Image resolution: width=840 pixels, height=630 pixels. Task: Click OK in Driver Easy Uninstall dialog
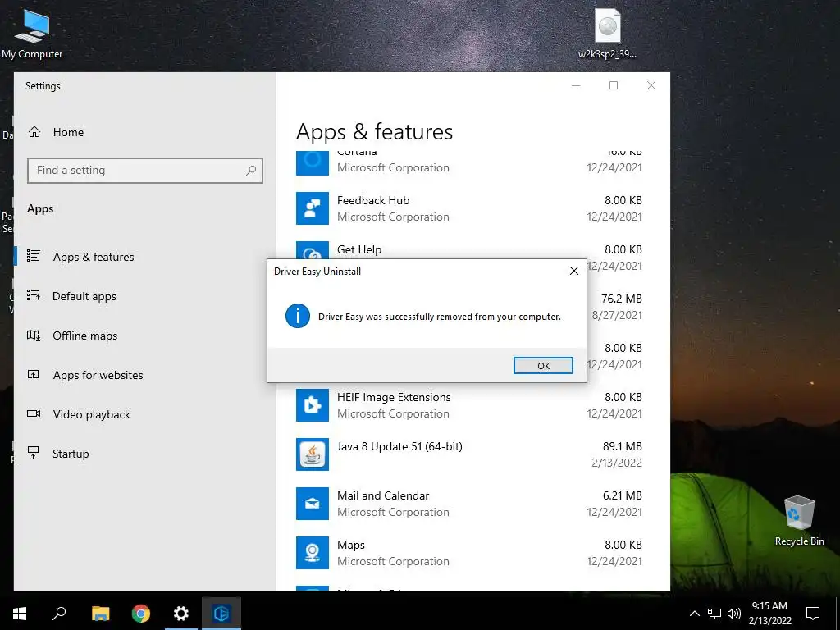tap(543, 365)
